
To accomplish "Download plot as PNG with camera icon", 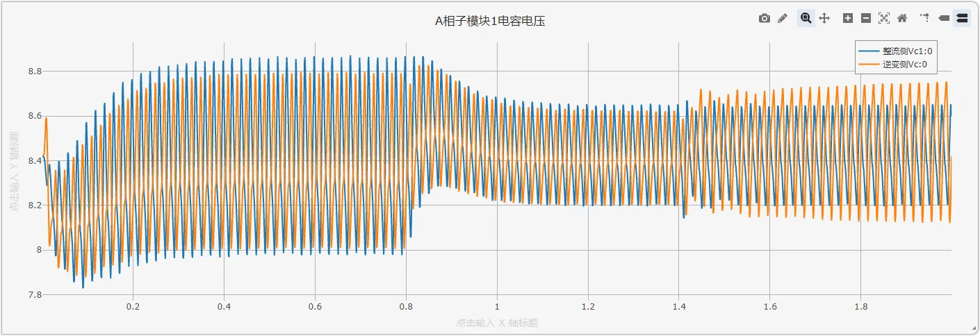I will 765,19.
